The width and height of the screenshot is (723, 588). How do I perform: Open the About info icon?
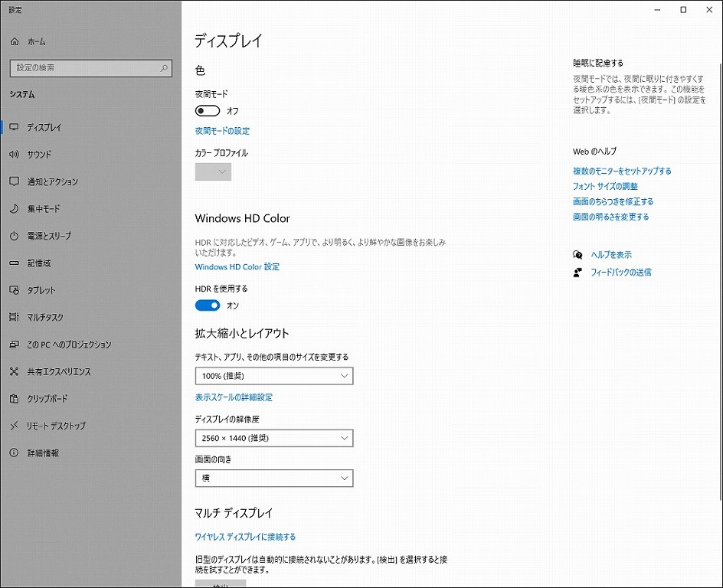pos(15,453)
